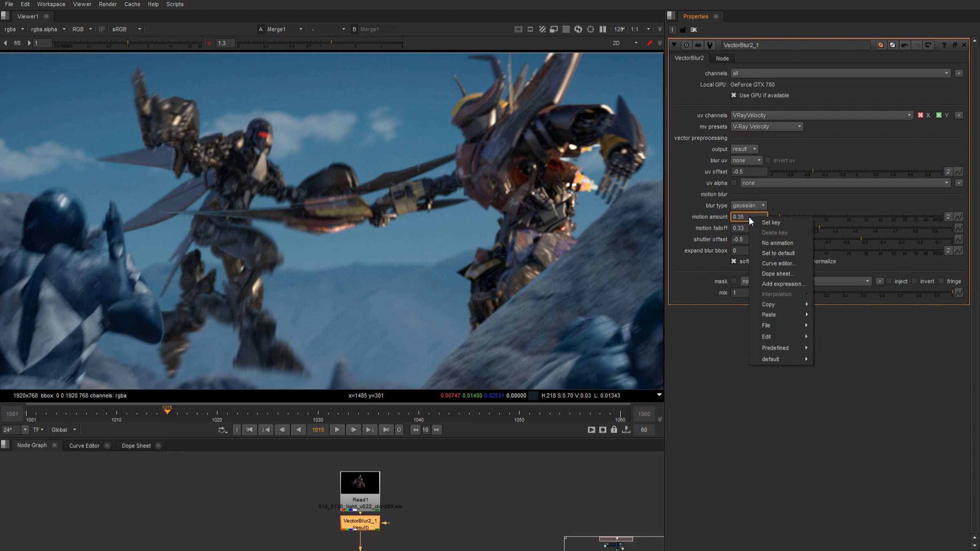Toggle the clipping warning icon in viewer toolbar
Image resolution: width=980 pixels, height=551 pixels.
(x=518, y=29)
